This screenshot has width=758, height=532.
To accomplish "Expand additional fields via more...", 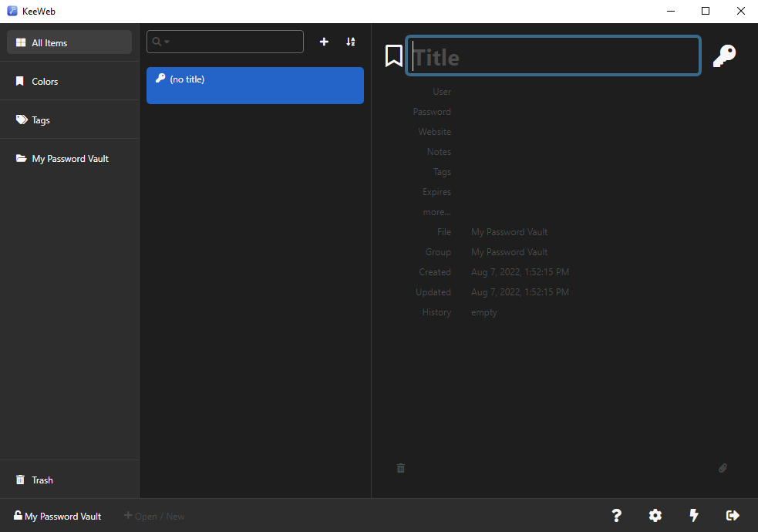I will [x=436, y=211].
